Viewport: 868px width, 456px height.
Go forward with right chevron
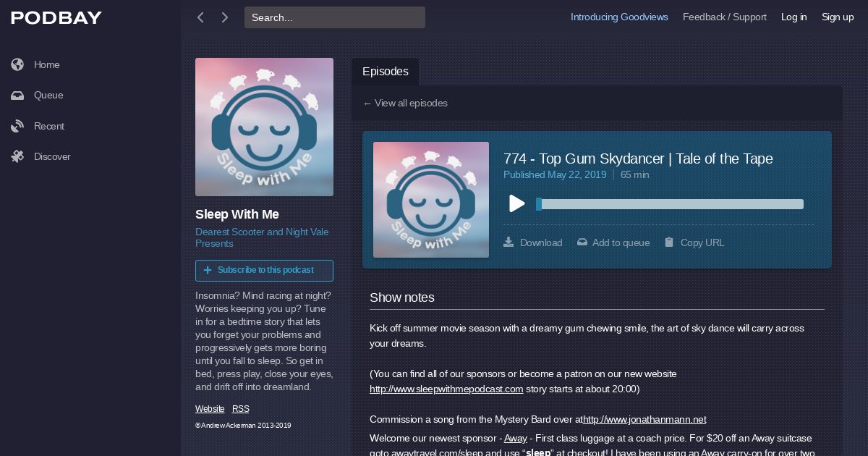(225, 17)
